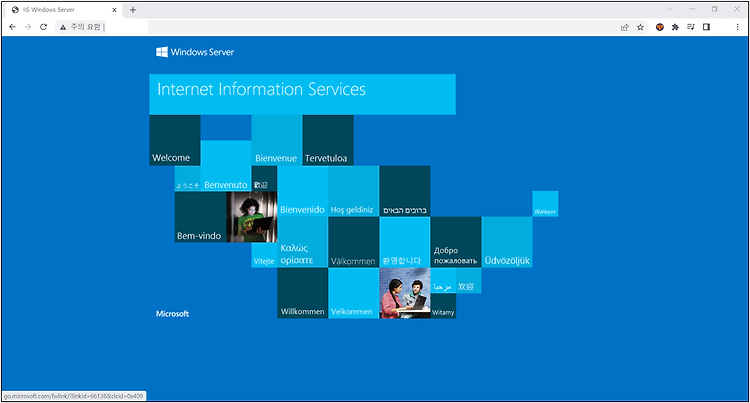Open the Chrome three-dot menu
Image resolution: width=750 pixels, height=403 pixels.
click(737, 27)
